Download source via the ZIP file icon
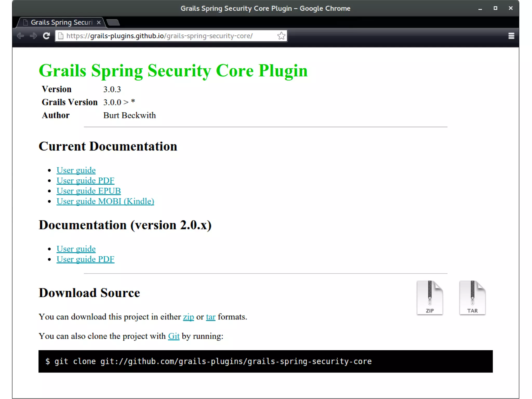The image size is (532, 399). [430, 298]
